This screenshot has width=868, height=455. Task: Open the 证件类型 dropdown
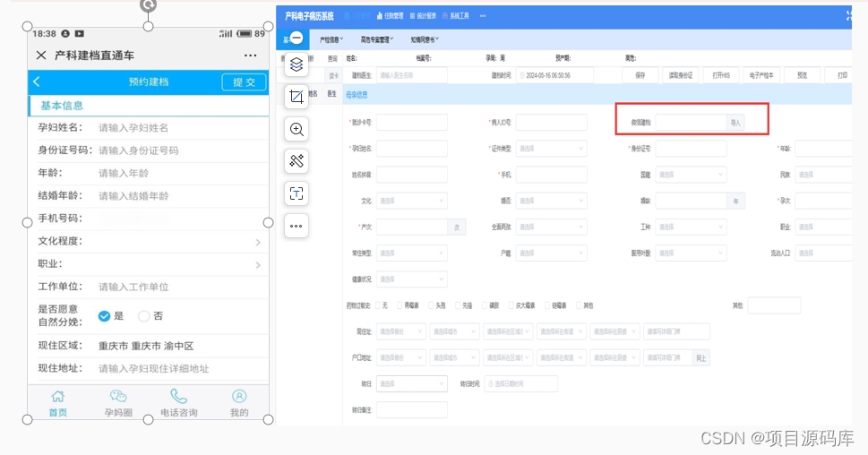(x=552, y=149)
